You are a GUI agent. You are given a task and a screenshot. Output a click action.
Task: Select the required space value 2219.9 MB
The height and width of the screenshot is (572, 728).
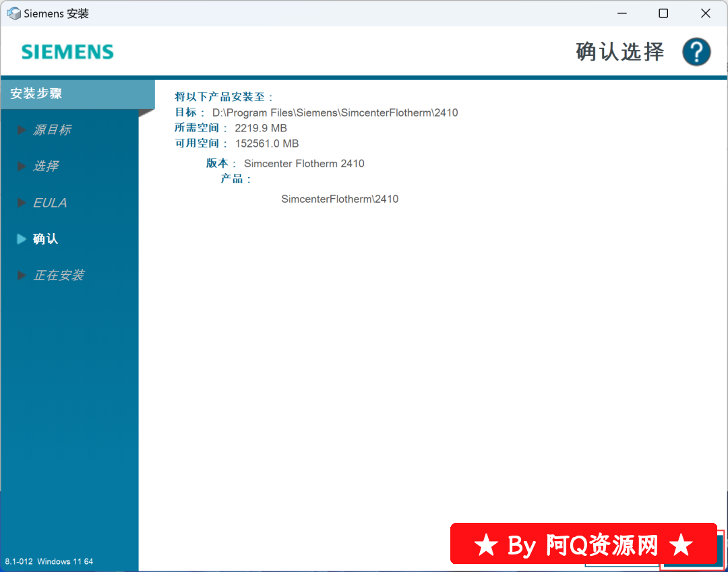(261, 128)
